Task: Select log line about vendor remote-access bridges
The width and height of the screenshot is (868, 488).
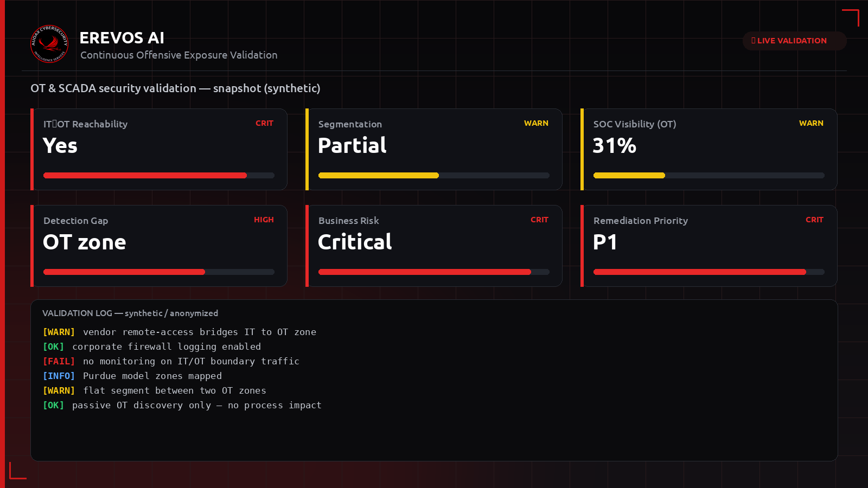Action: [x=180, y=332]
